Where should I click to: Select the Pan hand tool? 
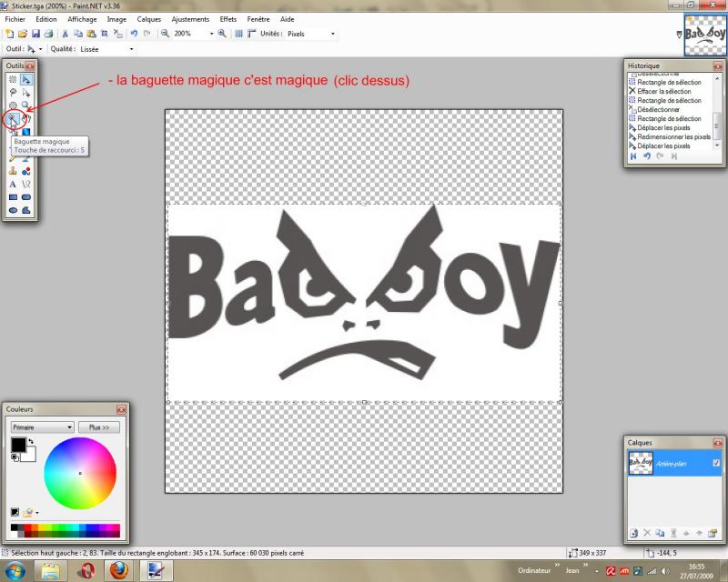26,119
